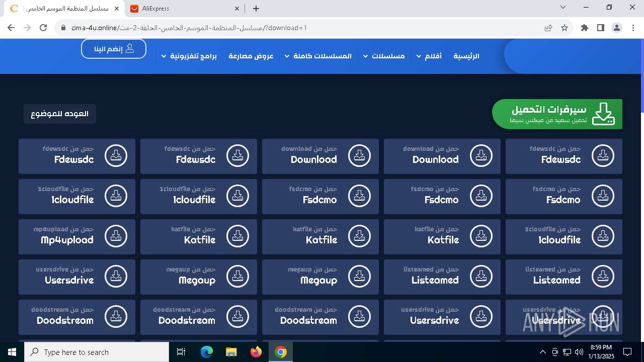Click the download icon of the leftmost Doodstream card
644x362 pixels.
click(116, 317)
